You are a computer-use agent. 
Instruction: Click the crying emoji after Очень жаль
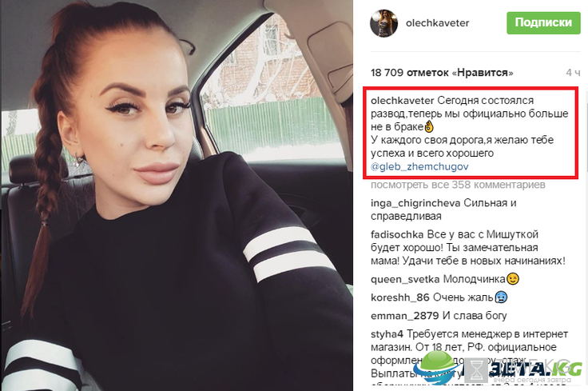click(x=501, y=297)
